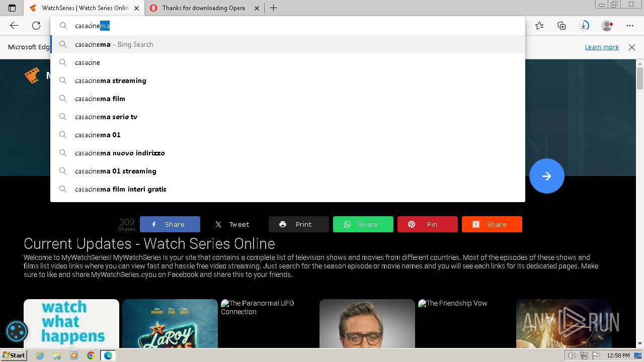Open the Downloads icon in toolbar
Image resolution: width=644 pixels, height=362 pixels.
click(584, 26)
